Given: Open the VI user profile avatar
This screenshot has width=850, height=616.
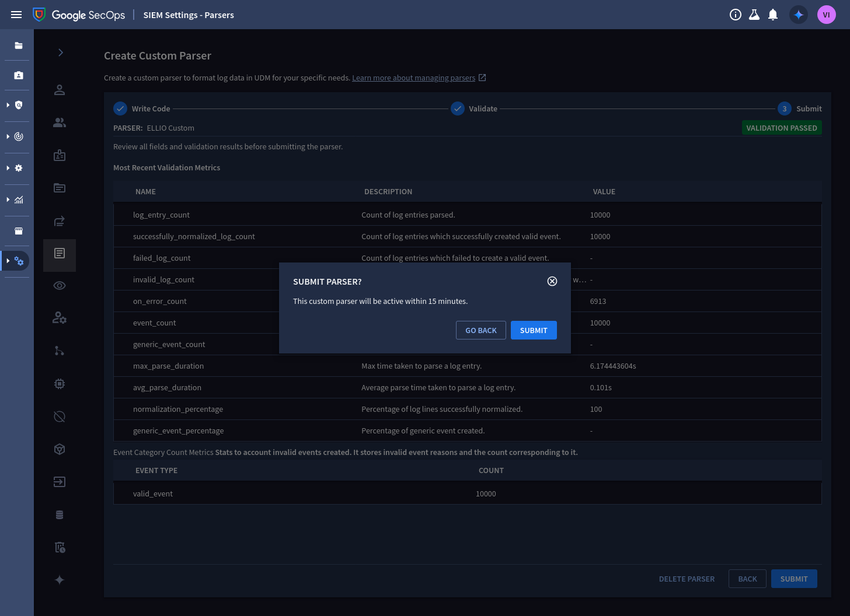Looking at the screenshot, I should (827, 15).
